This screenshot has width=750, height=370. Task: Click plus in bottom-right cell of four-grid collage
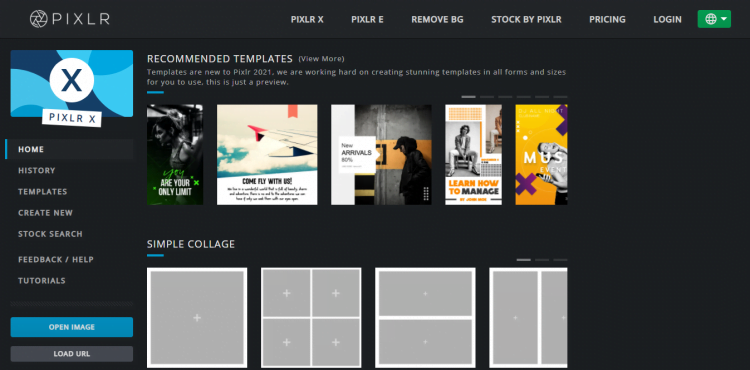[336, 342]
